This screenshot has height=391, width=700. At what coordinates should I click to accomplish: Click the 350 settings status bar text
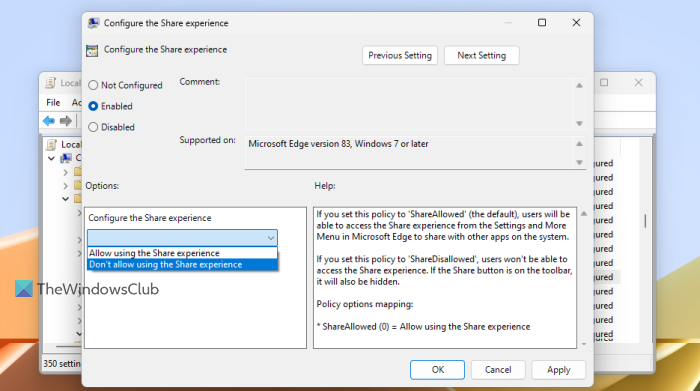click(x=62, y=364)
